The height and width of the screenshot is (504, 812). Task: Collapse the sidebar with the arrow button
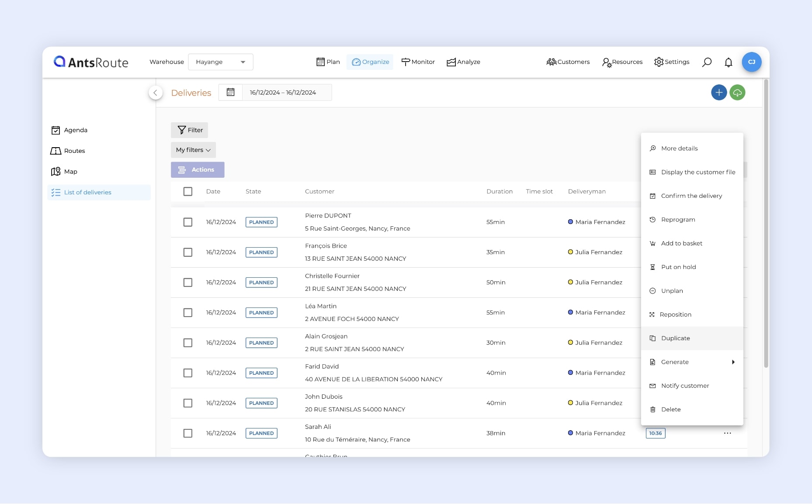click(x=155, y=93)
